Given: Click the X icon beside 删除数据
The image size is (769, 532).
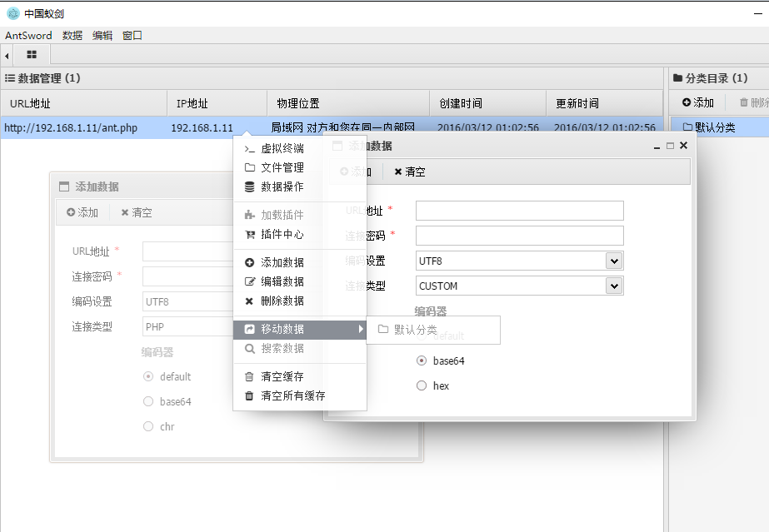Looking at the screenshot, I should [x=249, y=301].
